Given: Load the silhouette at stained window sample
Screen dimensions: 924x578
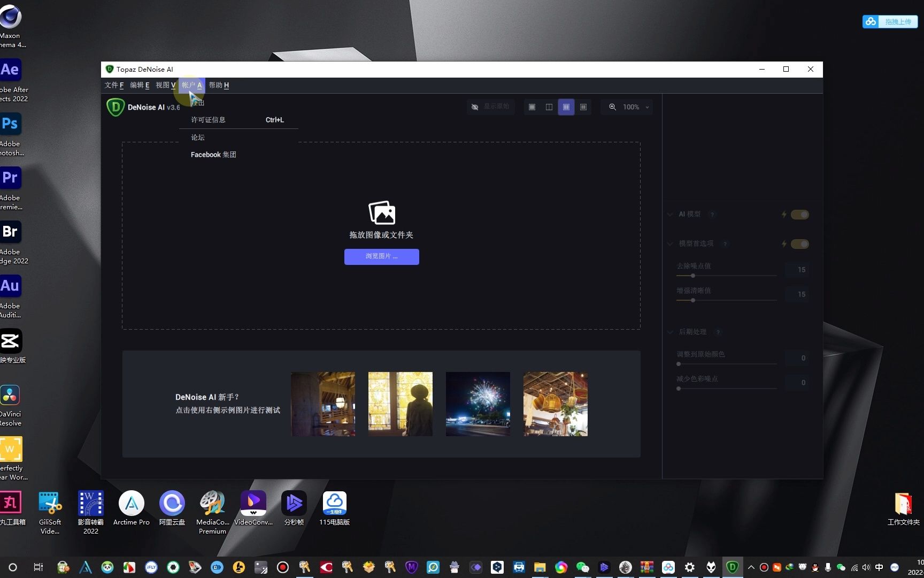Looking at the screenshot, I should [401, 404].
